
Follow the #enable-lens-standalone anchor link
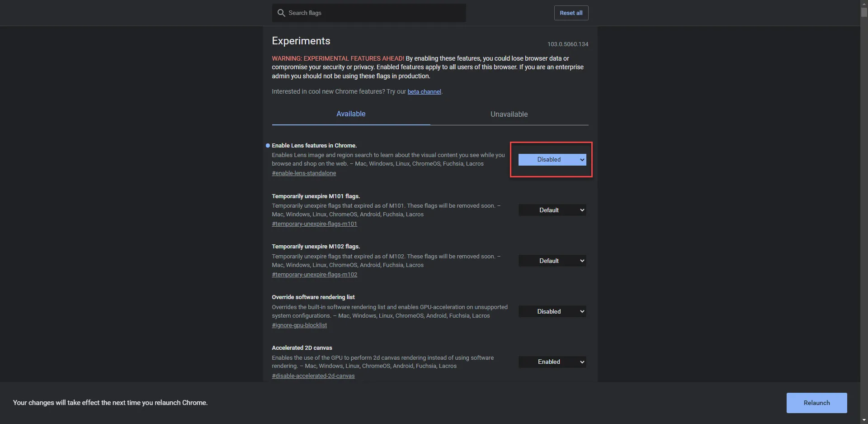[304, 173]
